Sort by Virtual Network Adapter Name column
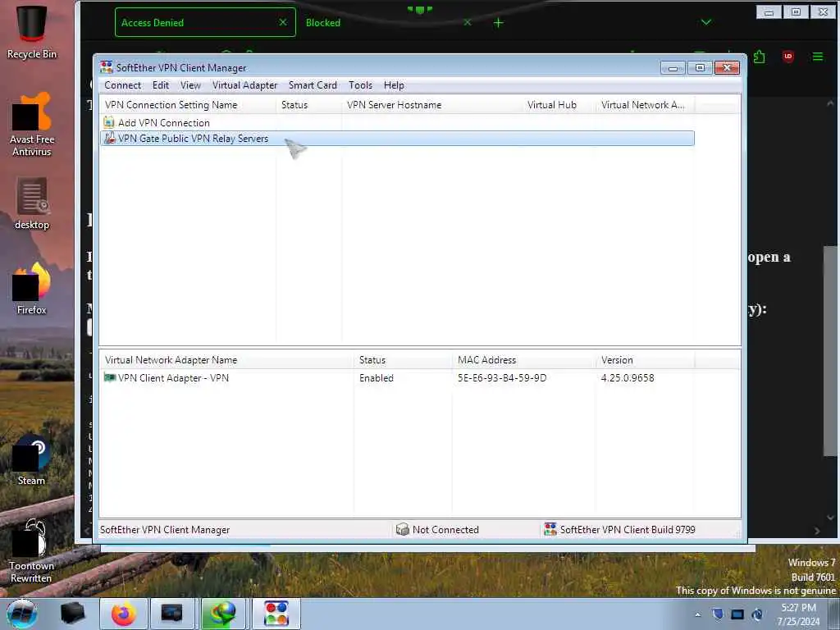The height and width of the screenshot is (630, 840). 226,360
